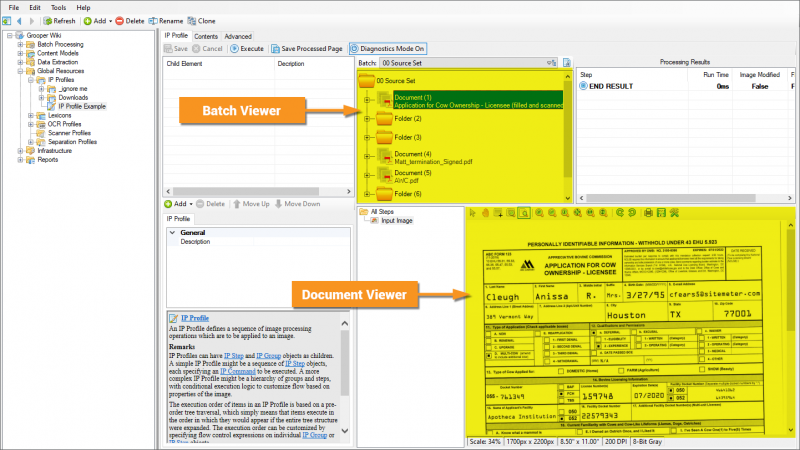Open viewer settings with the tools icon
The image size is (800, 450).
click(674, 213)
